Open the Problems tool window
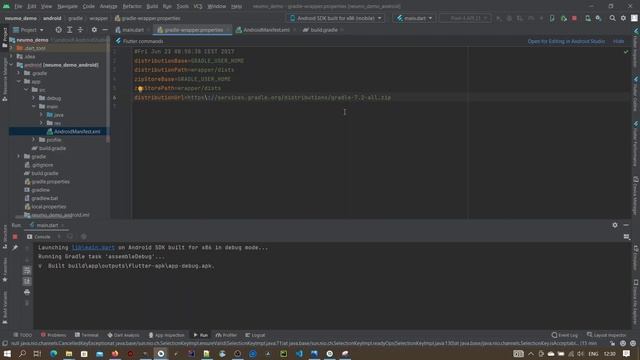This screenshot has height=360, width=640. pos(53,335)
